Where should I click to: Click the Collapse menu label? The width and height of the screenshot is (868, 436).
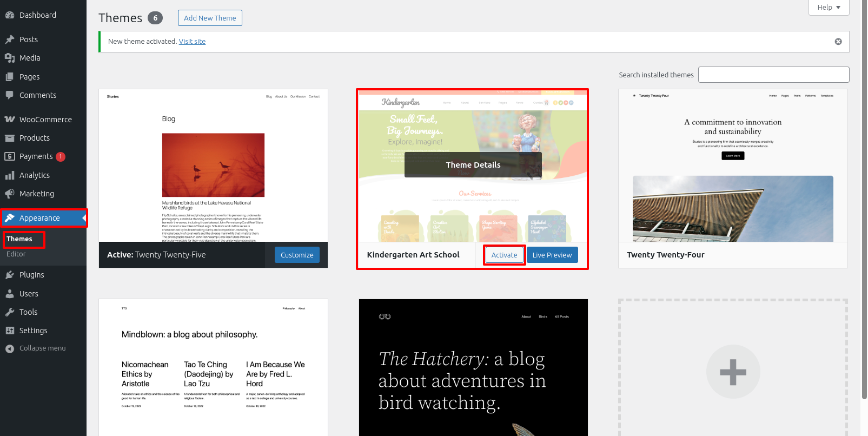click(x=43, y=348)
